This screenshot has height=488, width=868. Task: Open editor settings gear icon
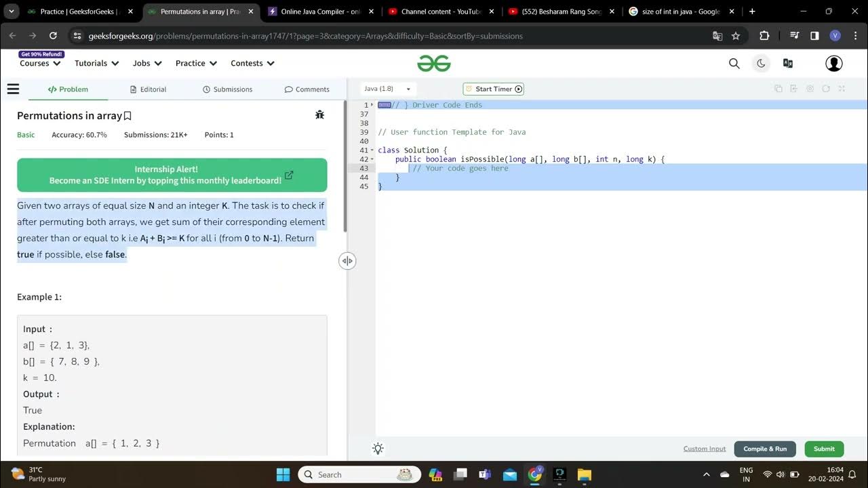[x=810, y=89]
